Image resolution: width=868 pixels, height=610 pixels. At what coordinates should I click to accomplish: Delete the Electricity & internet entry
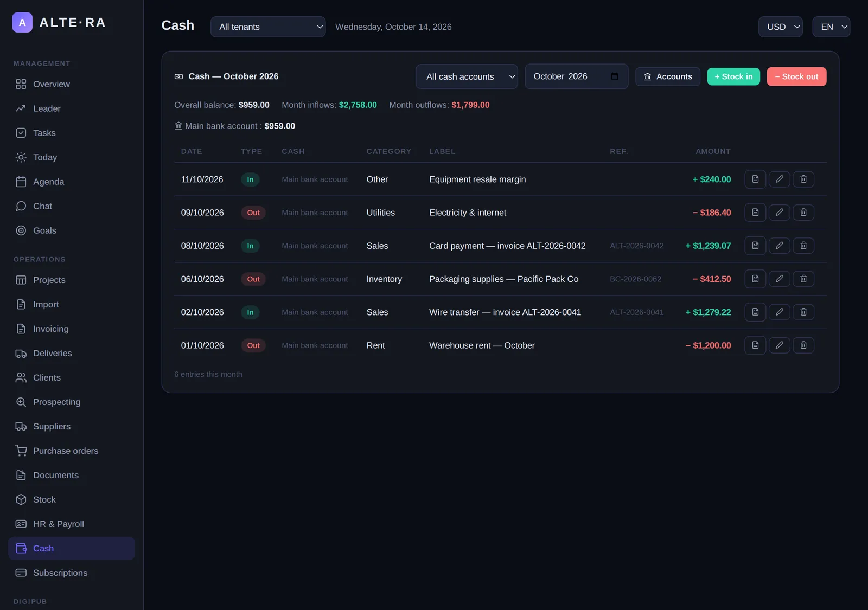[803, 213]
